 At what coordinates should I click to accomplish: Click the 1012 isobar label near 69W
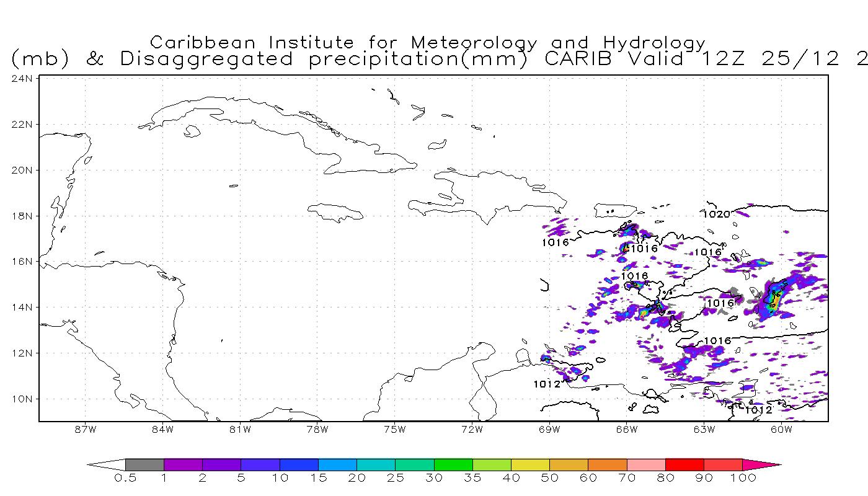click(x=547, y=384)
